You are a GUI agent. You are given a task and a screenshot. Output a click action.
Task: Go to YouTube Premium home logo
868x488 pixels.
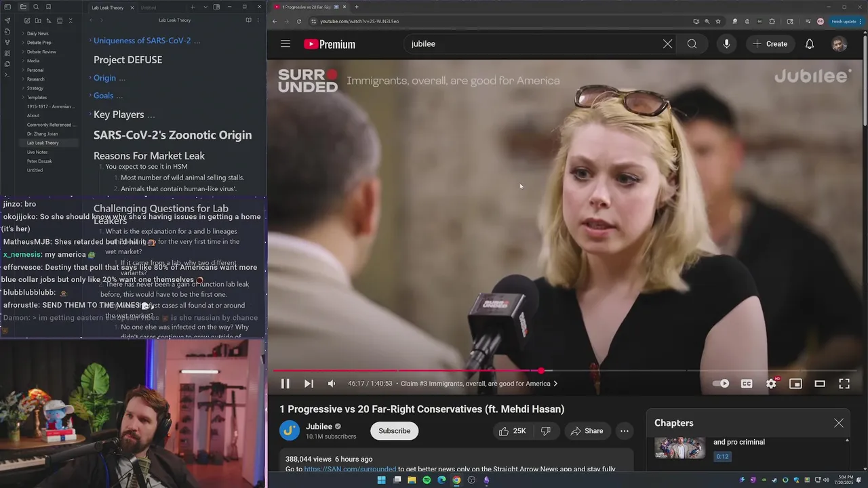(x=330, y=44)
